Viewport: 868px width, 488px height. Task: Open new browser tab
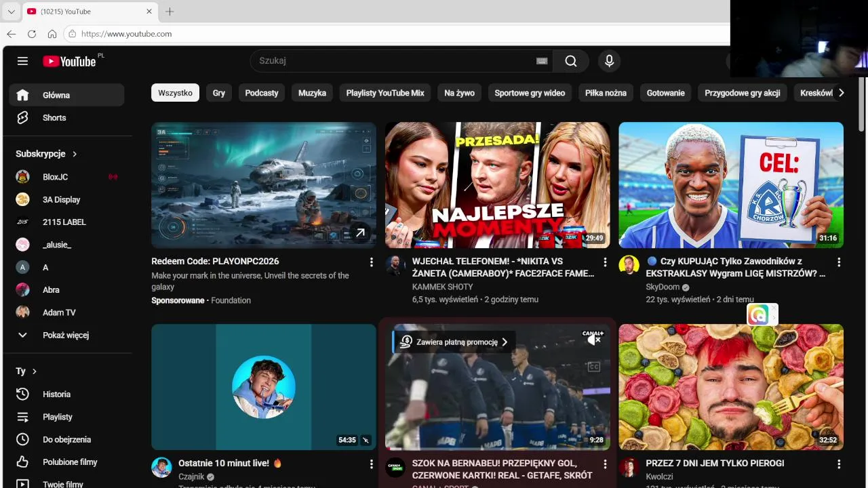(x=170, y=12)
